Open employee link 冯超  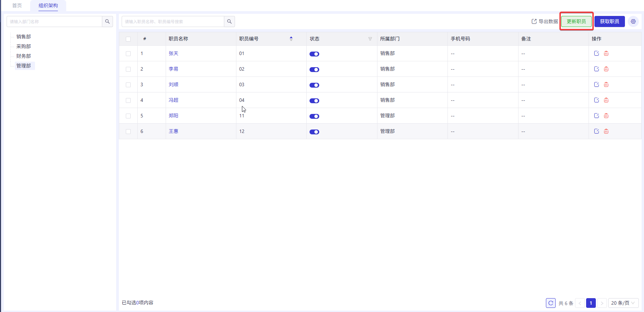click(x=173, y=100)
